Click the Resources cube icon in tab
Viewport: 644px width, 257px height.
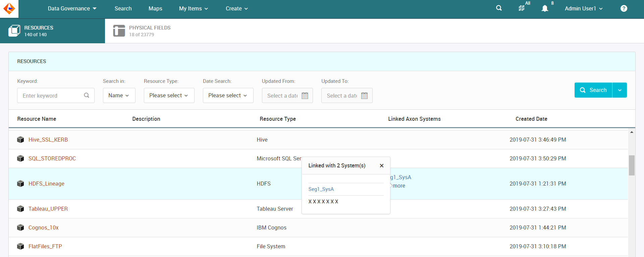pyautogui.click(x=14, y=31)
